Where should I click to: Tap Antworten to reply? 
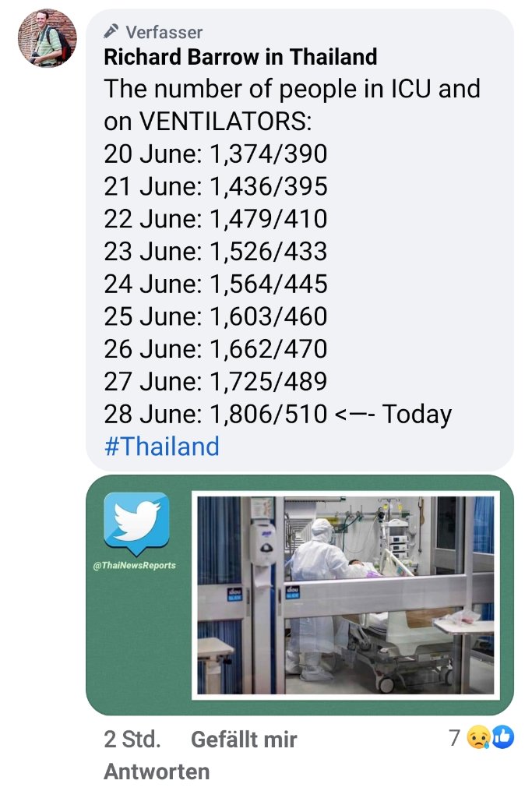(157, 772)
